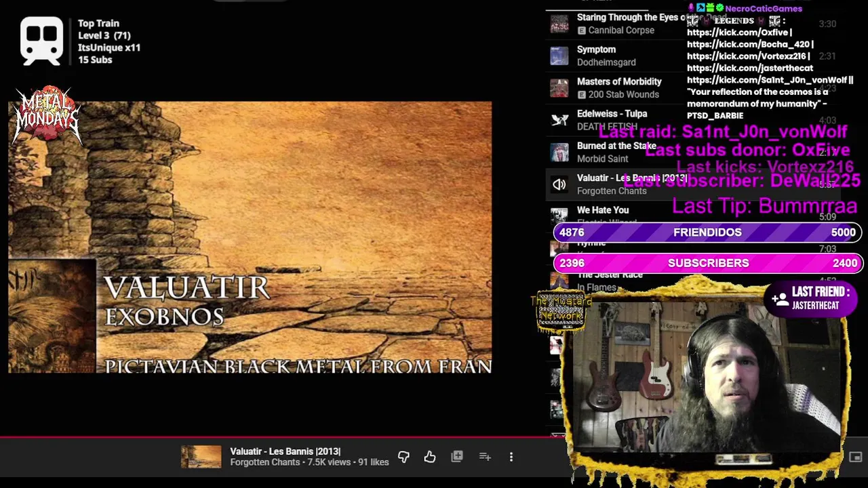Screen dimensions: 868x488
Task: Click the 'Valuatir - Les Bannis |2013|' bar title
Action: point(285,451)
